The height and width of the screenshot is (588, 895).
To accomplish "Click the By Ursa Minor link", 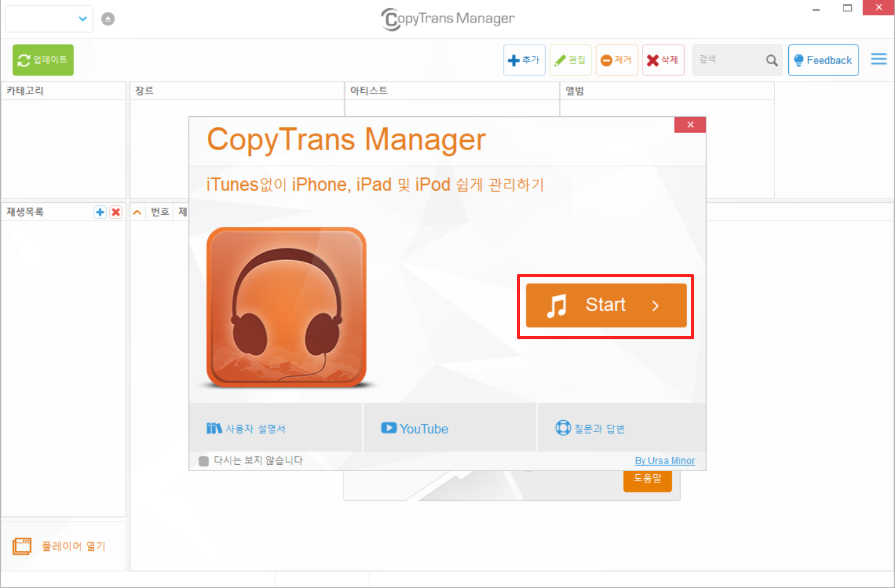I will [664, 461].
